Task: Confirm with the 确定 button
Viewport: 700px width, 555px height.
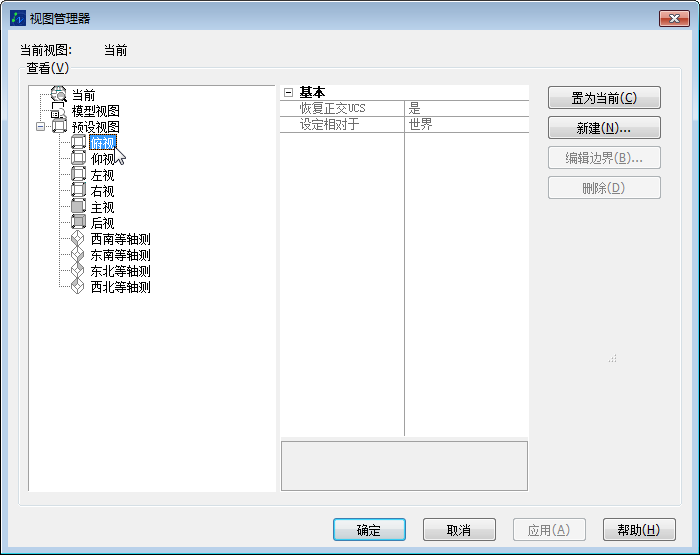Action: [368, 530]
